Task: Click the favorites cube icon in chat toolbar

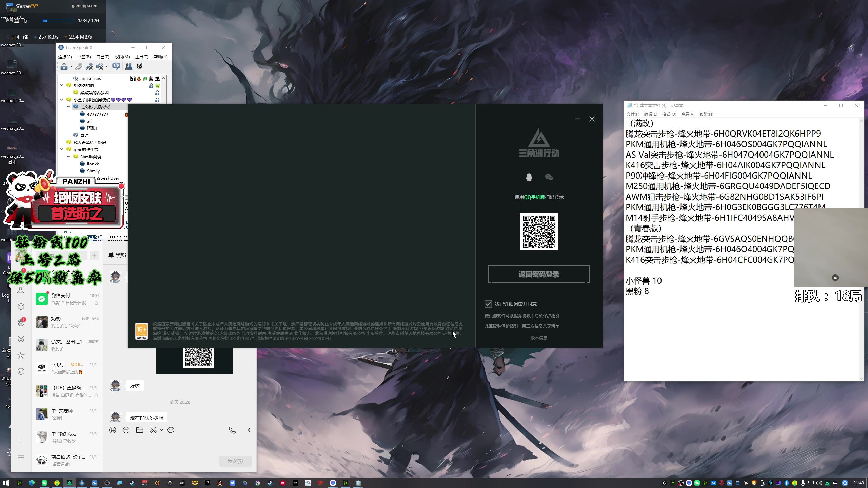Action: (x=126, y=430)
